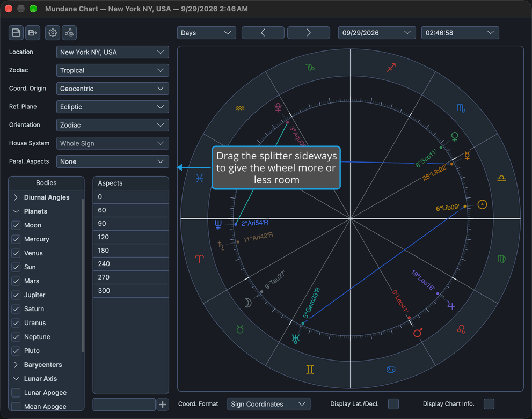This screenshot has height=419, width=532.
Task: Open the Coord. Origin Geocentric dropdown
Action: click(112, 89)
